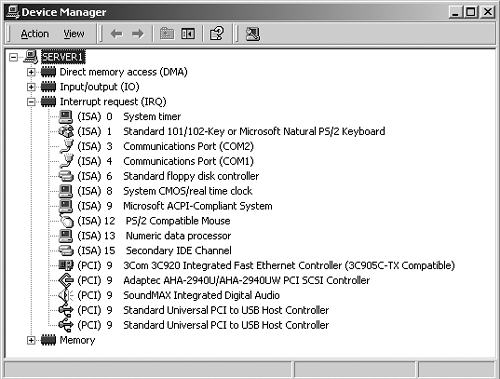
Task: Click the IRQ chip icon
Action: click(48, 102)
